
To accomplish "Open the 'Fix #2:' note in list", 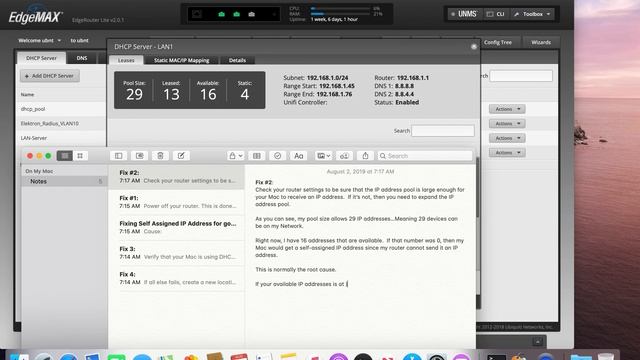I will (177, 177).
